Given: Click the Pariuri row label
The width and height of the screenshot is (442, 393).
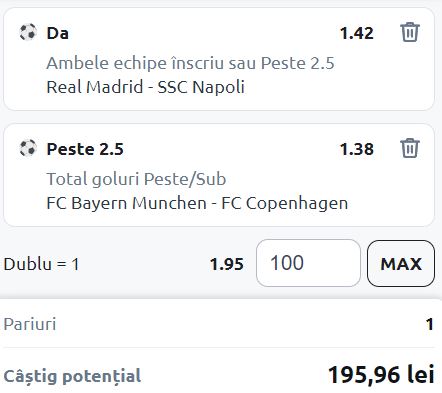Looking at the screenshot, I should click(x=30, y=324).
